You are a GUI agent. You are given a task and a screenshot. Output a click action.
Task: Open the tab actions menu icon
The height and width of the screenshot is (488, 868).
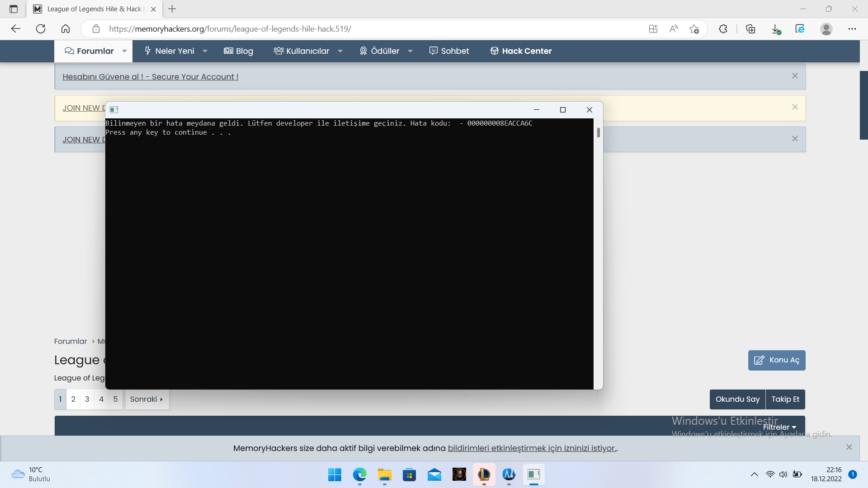tap(14, 9)
